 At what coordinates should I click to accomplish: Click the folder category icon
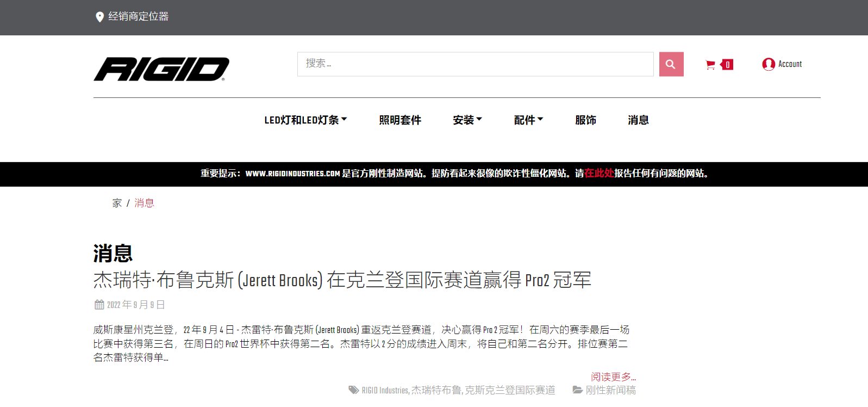pyautogui.click(x=577, y=390)
